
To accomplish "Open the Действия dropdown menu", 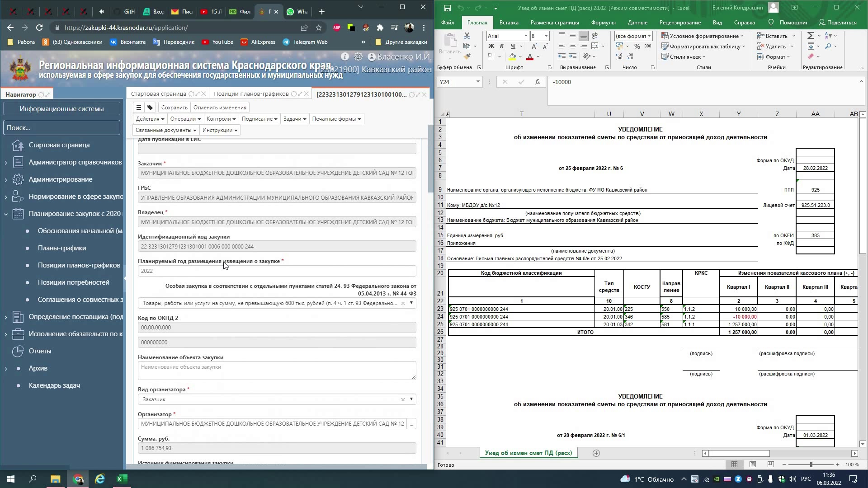I will (x=150, y=119).
